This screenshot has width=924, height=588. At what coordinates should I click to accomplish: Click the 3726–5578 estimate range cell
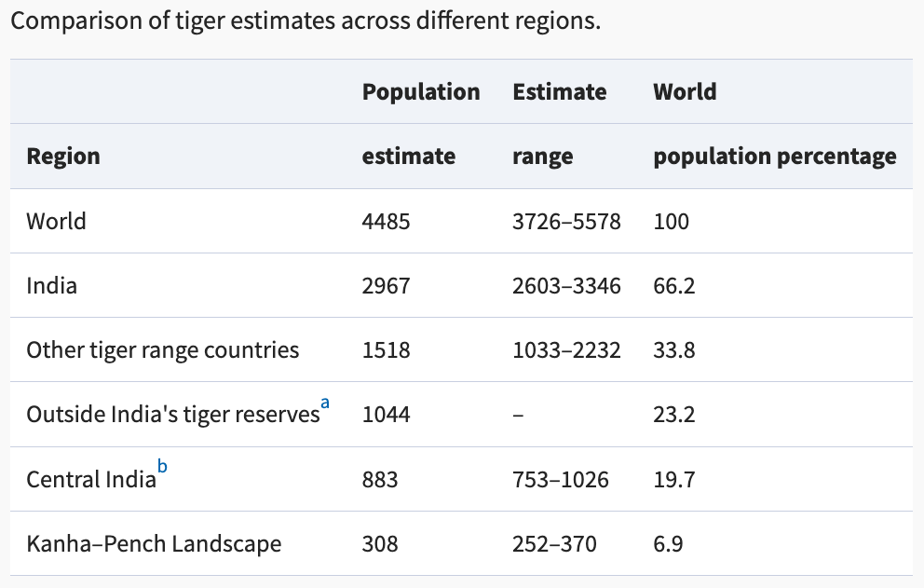pyautogui.click(x=566, y=222)
